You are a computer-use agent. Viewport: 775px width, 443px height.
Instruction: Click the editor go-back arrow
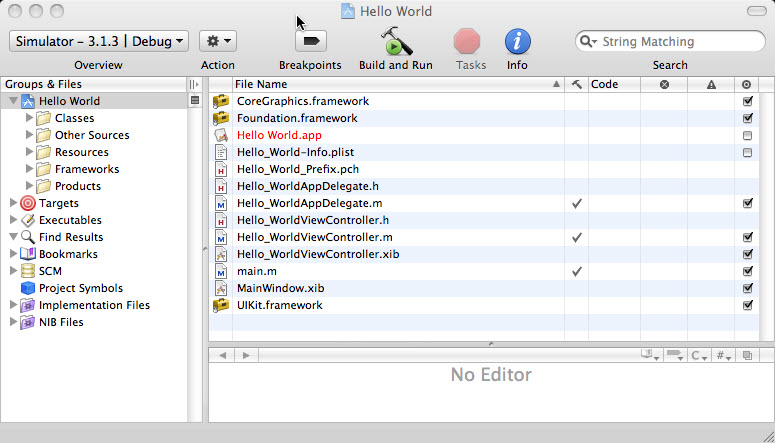point(222,355)
